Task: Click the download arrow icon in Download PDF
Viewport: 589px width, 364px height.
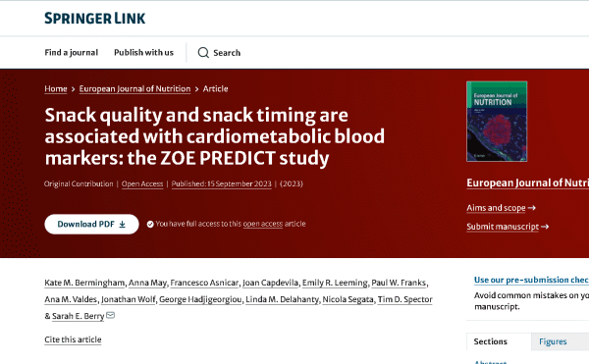Action: click(x=122, y=225)
